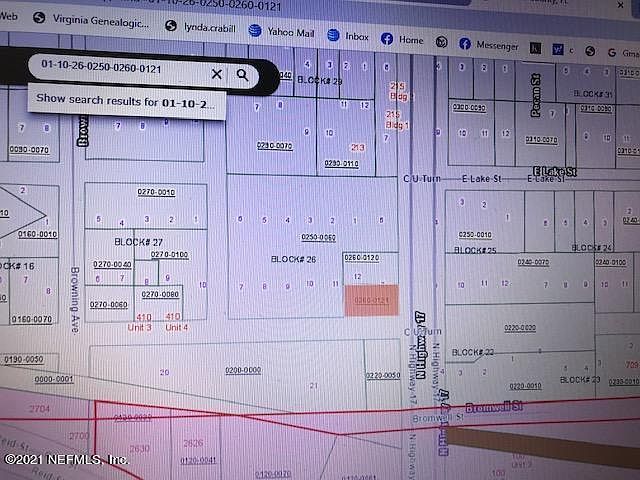640x480 pixels.
Task: Click the globe icon beside lynda.crabill bookmark
Action: tap(171, 26)
